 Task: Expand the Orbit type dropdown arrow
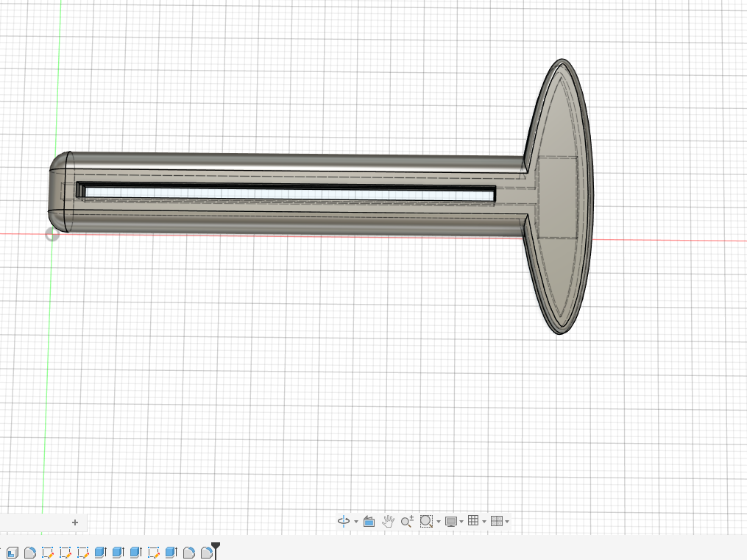[x=356, y=522]
